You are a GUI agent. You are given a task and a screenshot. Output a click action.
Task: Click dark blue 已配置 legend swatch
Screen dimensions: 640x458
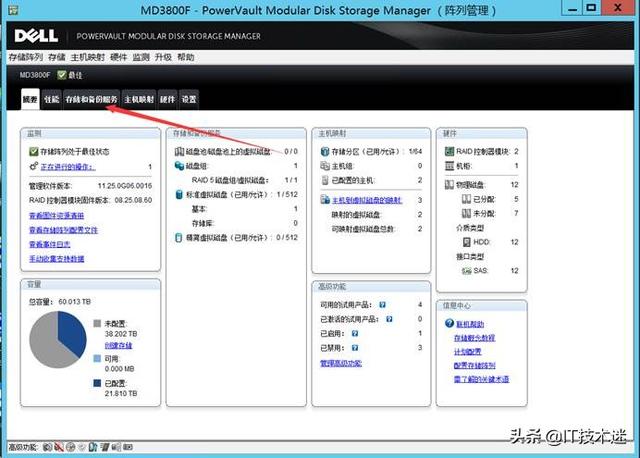pyautogui.click(x=97, y=383)
